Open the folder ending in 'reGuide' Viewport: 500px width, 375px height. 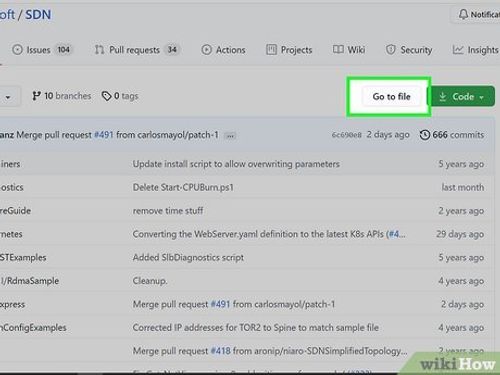[15, 211]
